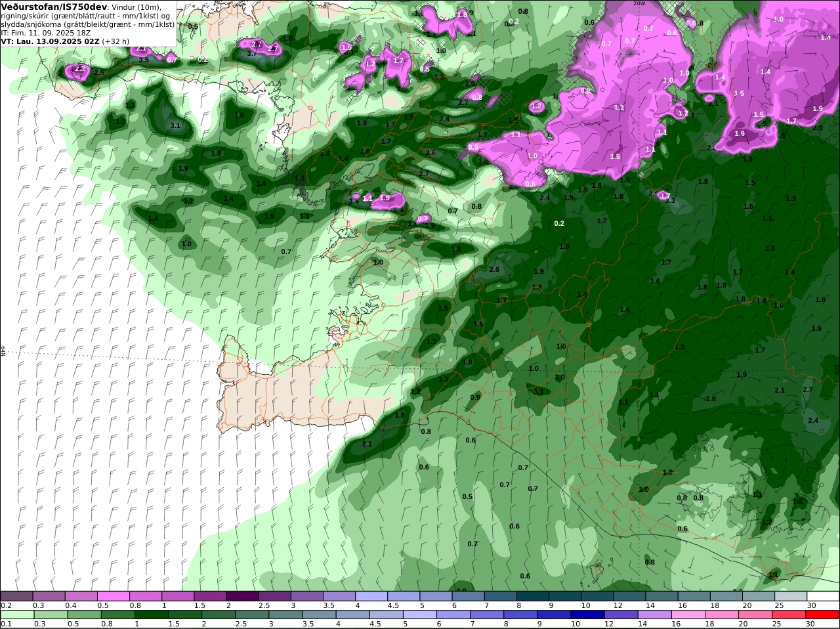Pick the darkest purple swatch labeled 2 in the snow legend
The width and height of the screenshot is (840, 629).
pos(242,596)
